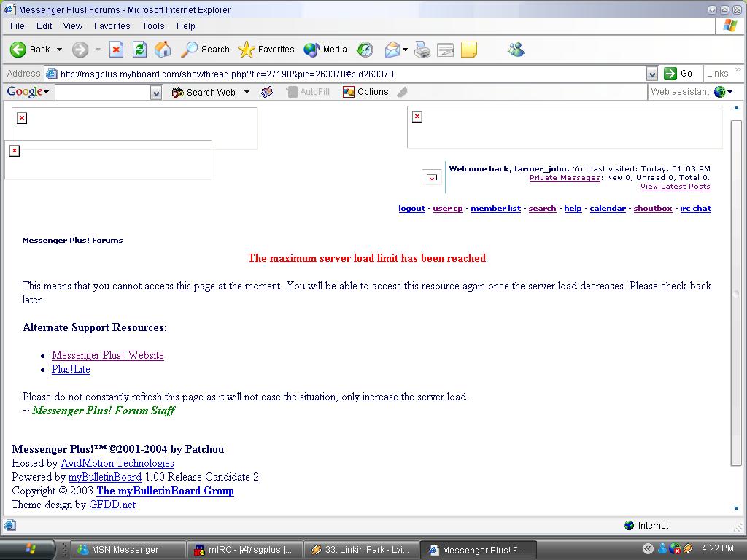
Task: Click the Google toolbar highlighter icon
Action: coord(403,92)
